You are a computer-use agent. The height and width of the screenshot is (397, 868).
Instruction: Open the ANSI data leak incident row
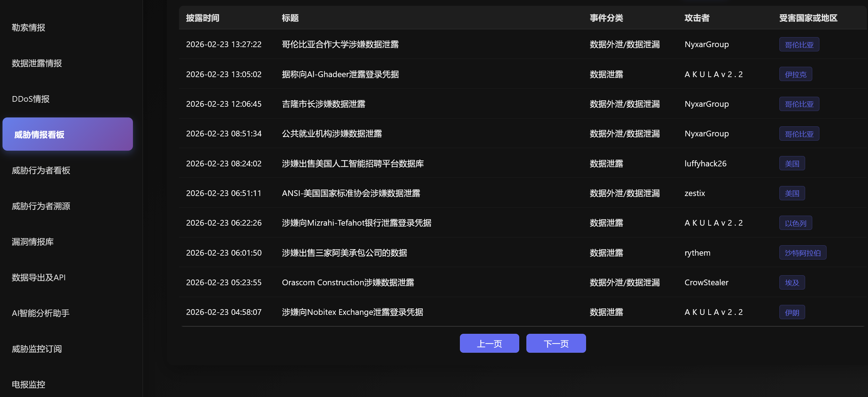[351, 193]
